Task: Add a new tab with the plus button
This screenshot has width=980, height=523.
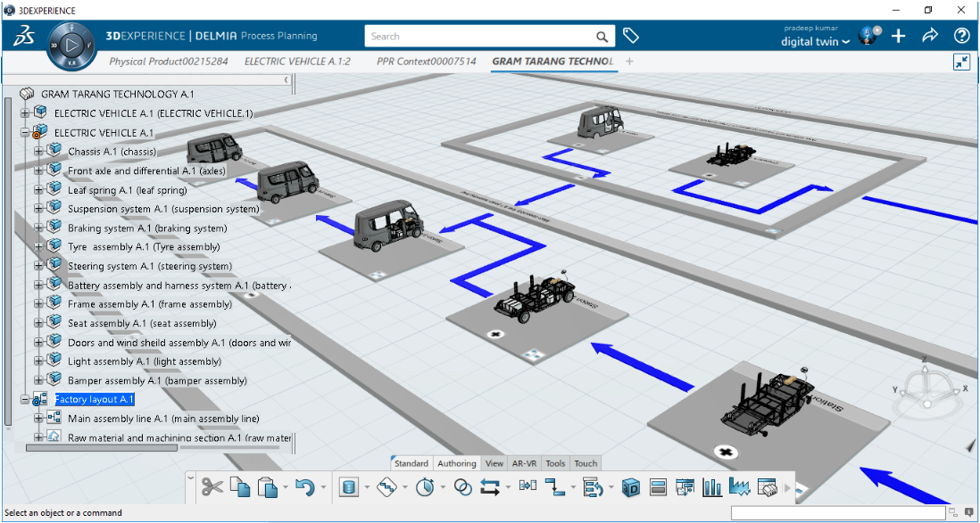Action: tap(629, 62)
